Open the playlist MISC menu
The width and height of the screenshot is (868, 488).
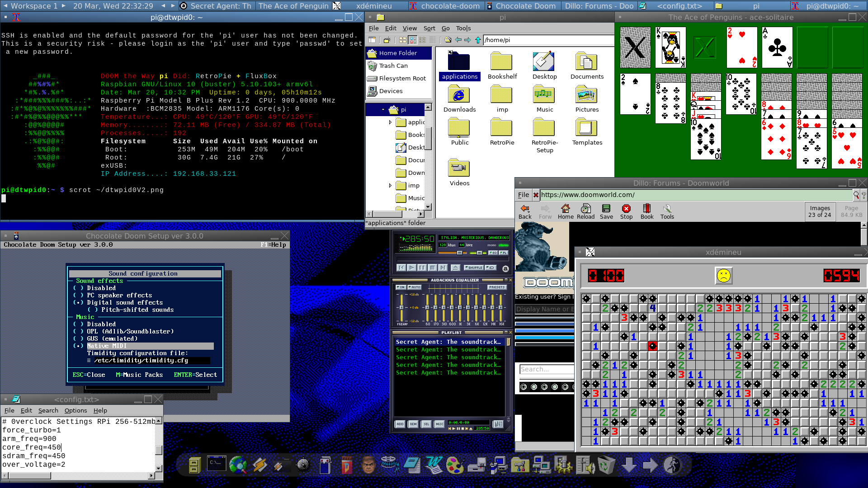(x=439, y=424)
